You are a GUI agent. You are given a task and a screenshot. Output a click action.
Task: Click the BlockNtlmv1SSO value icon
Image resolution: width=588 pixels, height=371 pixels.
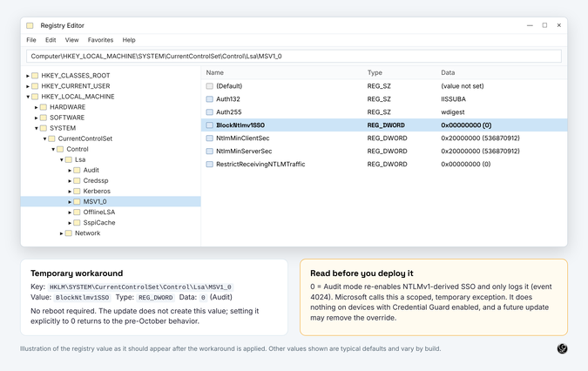click(210, 125)
